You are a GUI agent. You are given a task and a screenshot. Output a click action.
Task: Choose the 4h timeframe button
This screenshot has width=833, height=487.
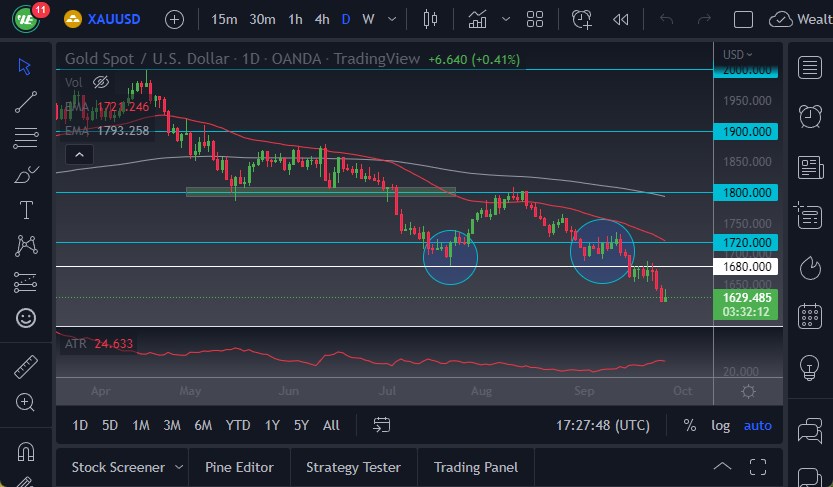coord(321,19)
